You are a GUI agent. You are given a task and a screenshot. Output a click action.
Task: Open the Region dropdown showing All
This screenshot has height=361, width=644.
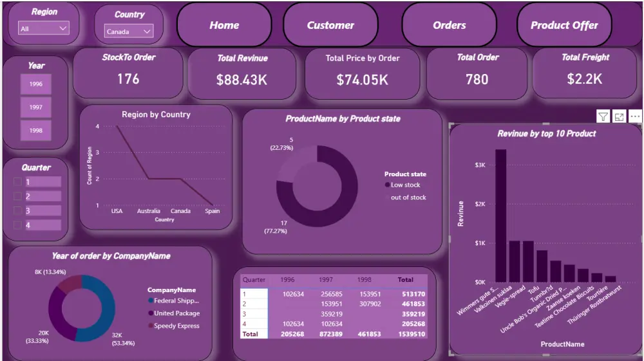pyautogui.click(x=44, y=28)
